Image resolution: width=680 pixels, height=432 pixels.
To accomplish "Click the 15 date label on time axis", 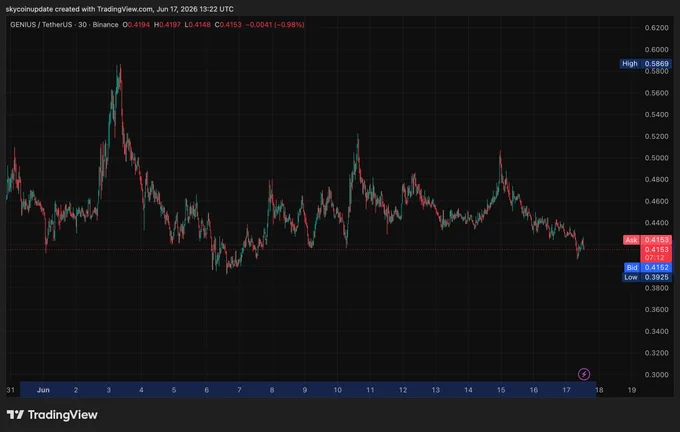I will 501,390.
